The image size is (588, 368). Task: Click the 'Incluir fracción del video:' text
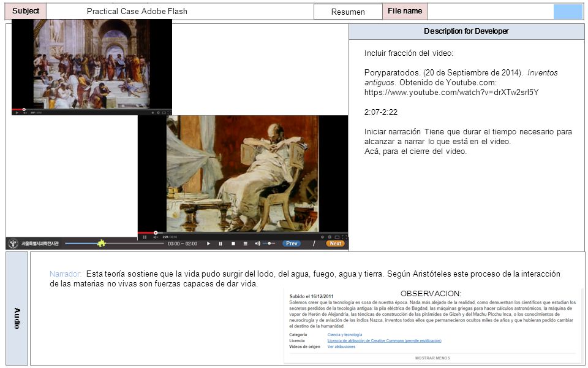click(409, 53)
